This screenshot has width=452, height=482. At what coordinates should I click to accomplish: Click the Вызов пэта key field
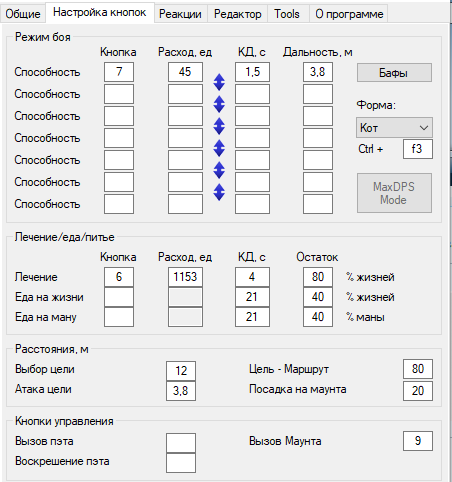(x=181, y=443)
